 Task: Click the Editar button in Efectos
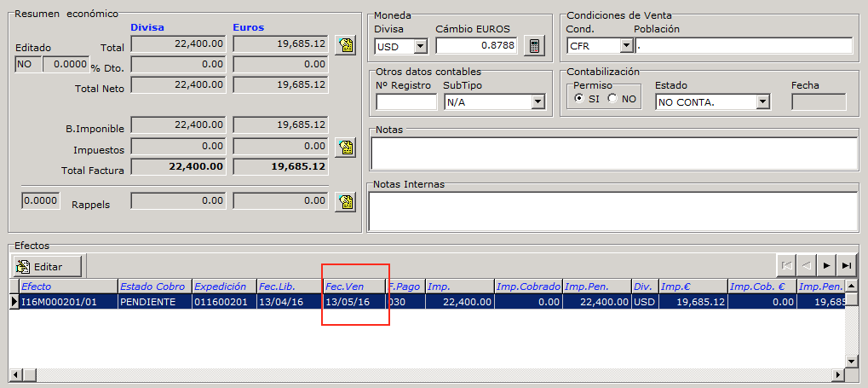pyautogui.click(x=47, y=266)
